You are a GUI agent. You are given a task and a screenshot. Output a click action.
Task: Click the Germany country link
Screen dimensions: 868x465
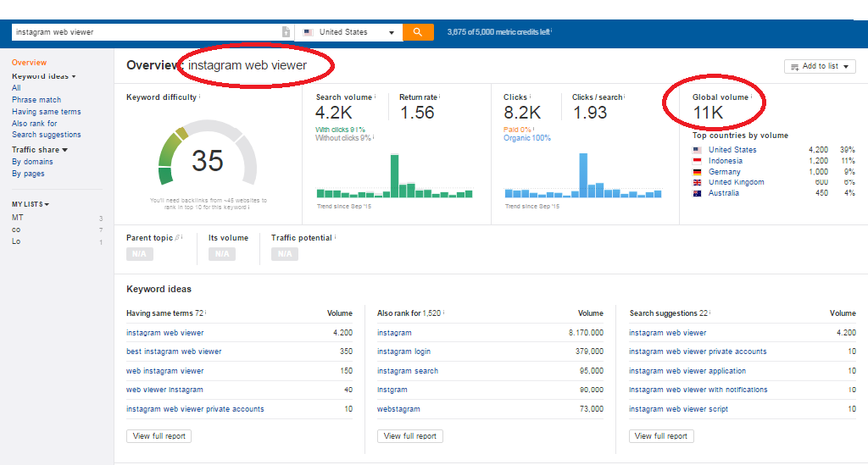coord(725,172)
